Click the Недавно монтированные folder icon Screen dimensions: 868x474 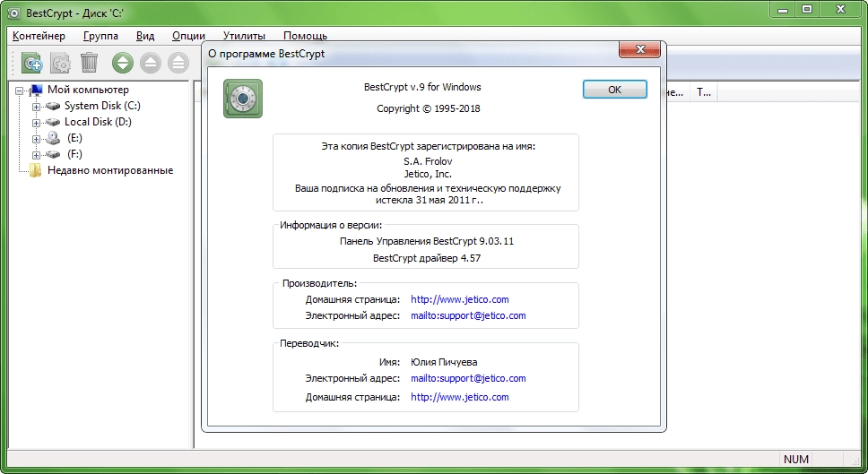coord(36,170)
